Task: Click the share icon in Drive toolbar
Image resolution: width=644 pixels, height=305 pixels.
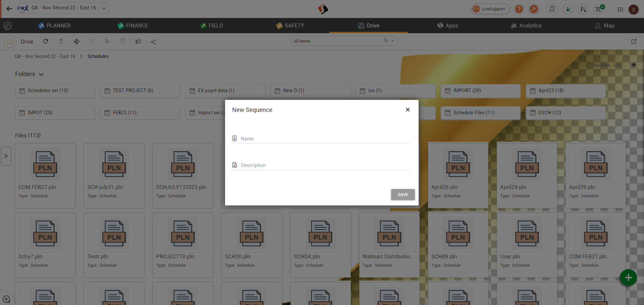Action: click(x=153, y=42)
